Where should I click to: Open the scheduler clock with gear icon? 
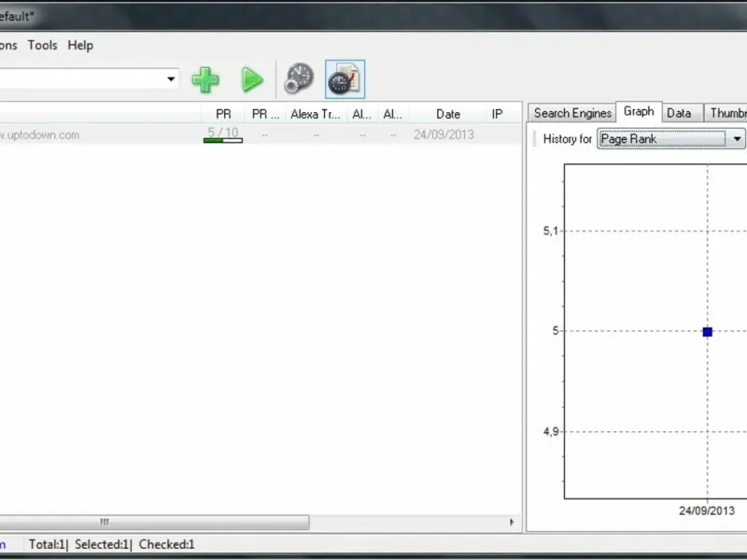click(x=299, y=78)
